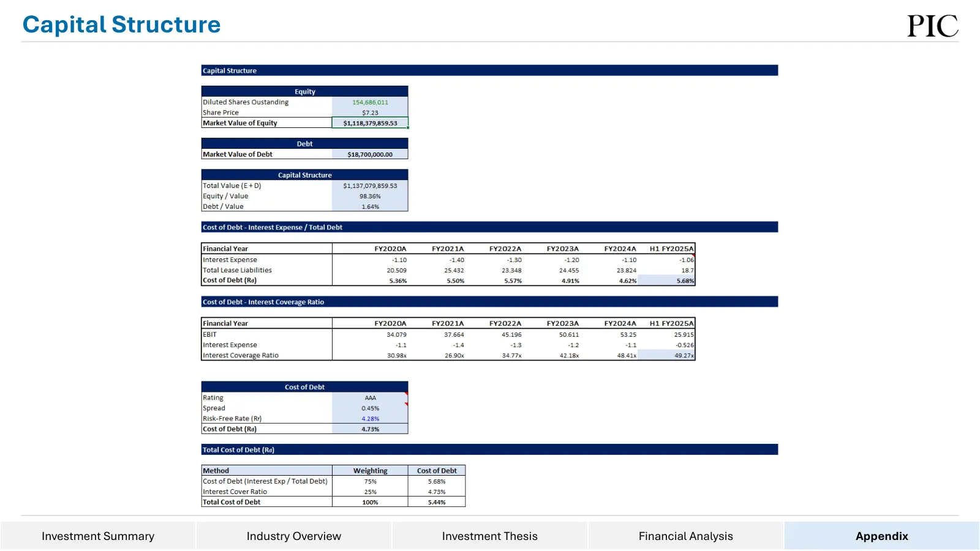The height and width of the screenshot is (551, 980).
Task: Open the Investment Summary tab
Action: [98, 536]
